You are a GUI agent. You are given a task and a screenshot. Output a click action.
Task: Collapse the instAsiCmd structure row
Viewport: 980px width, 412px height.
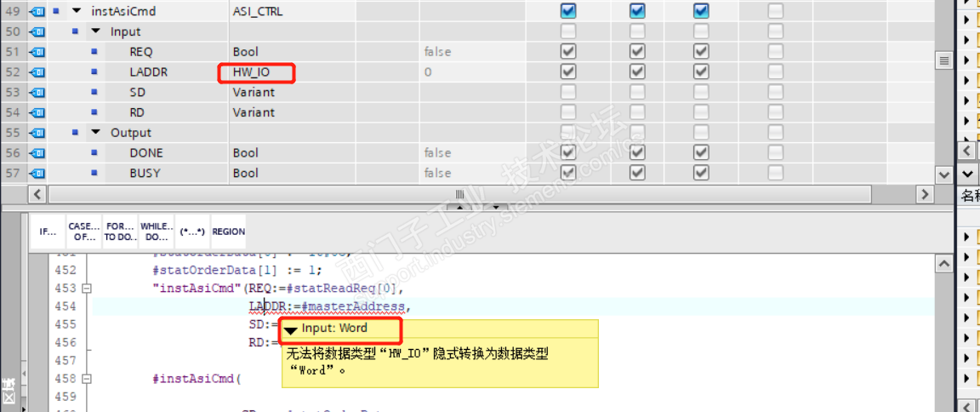[x=77, y=10]
